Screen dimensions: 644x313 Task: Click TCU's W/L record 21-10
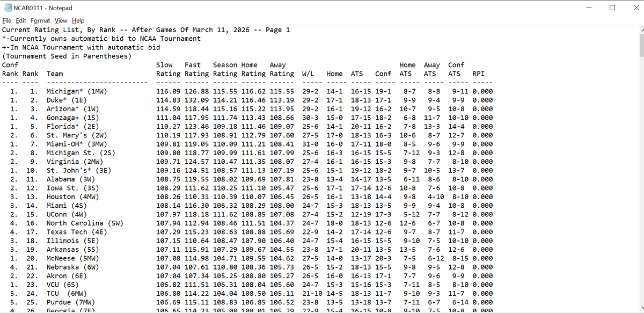tap(312, 293)
